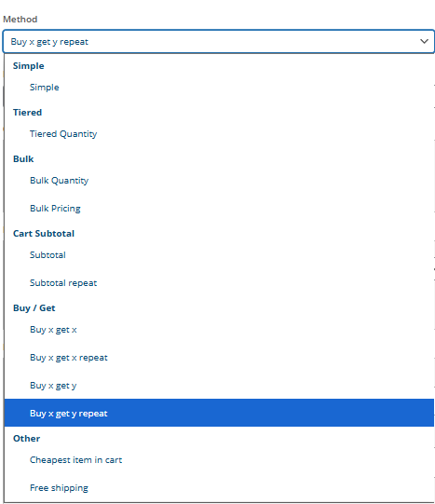Select the Bulk Quantity option
Viewport: 435px width, 504px height.
(219, 181)
